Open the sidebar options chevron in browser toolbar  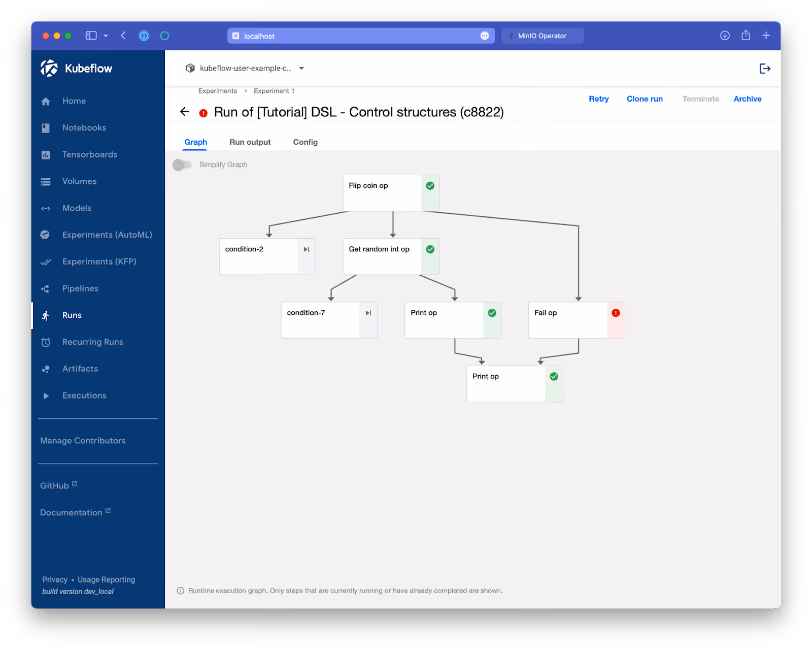[x=106, y=36]
